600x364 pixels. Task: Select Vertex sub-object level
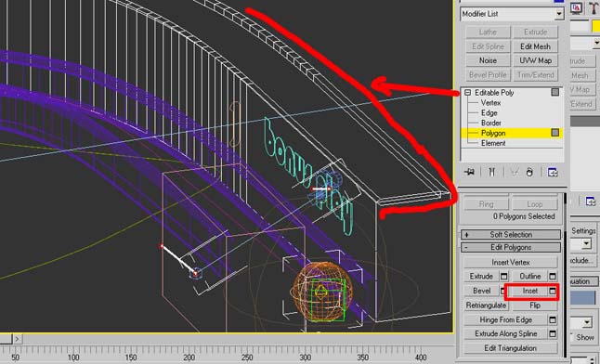[490, 103]
